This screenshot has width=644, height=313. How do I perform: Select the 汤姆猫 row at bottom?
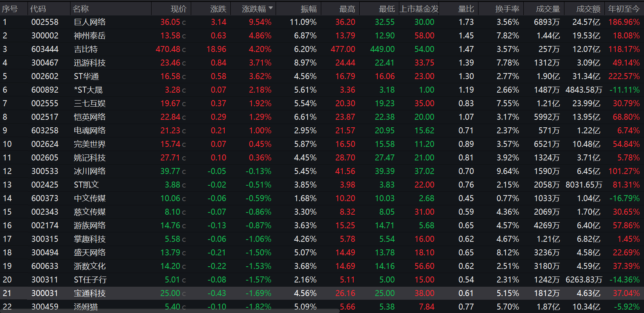(86, 307)
